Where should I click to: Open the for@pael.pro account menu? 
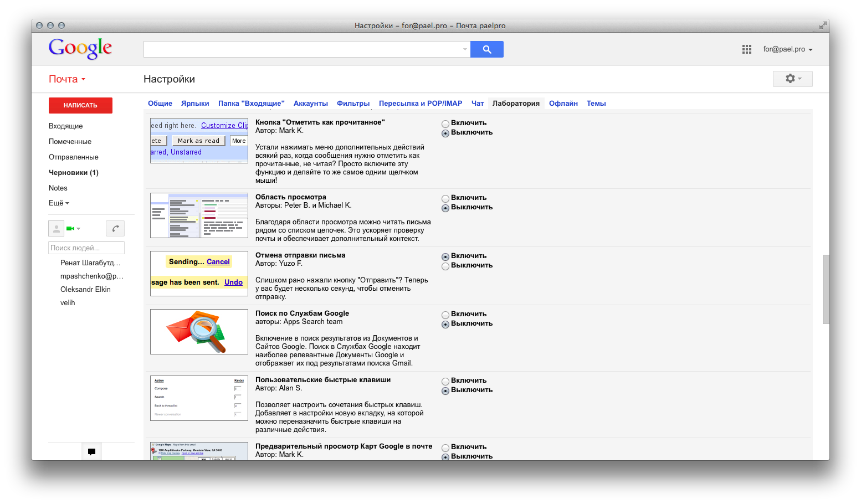pos(787,49)
